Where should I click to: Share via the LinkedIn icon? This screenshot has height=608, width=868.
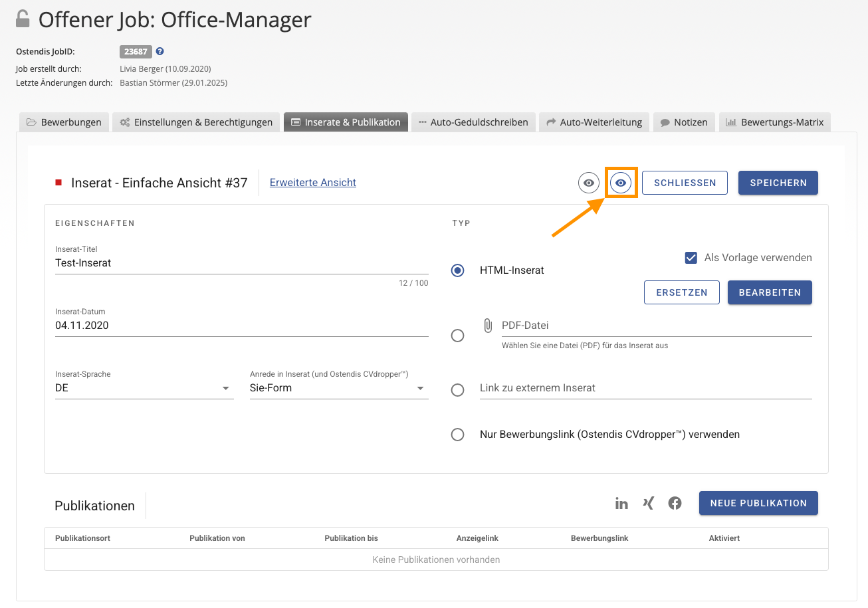[x=621, y=503]
